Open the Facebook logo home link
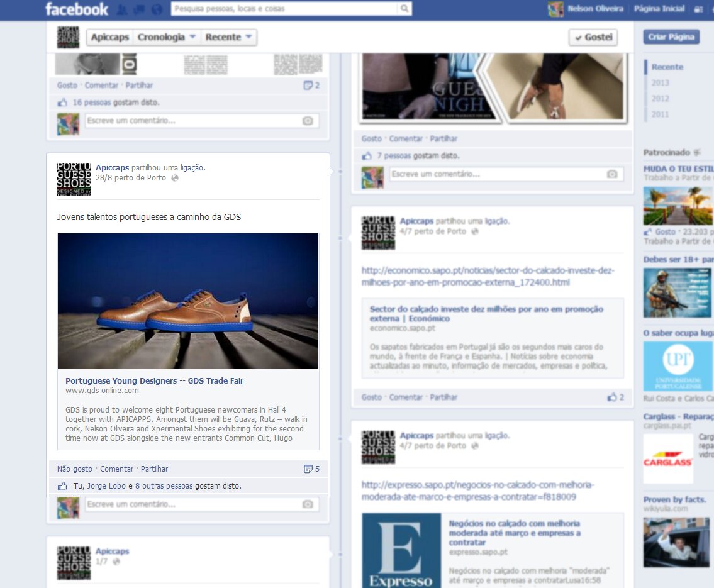Viewport: 714px width, 588px height. pyautogui.click(x=77, y=9)
